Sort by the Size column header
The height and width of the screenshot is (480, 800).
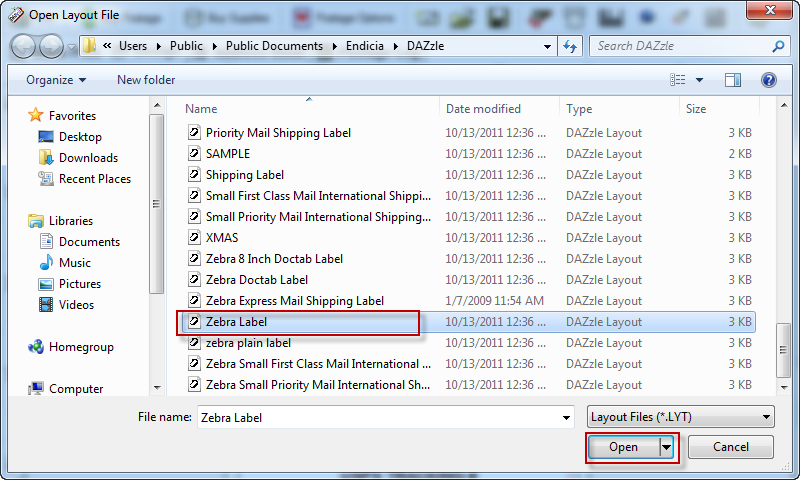[696, 109]
